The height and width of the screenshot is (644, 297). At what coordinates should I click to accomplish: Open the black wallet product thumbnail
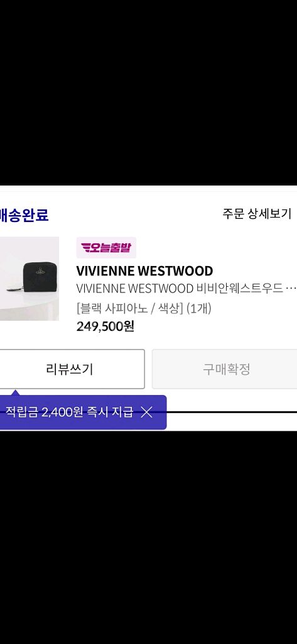click(30, 279)
